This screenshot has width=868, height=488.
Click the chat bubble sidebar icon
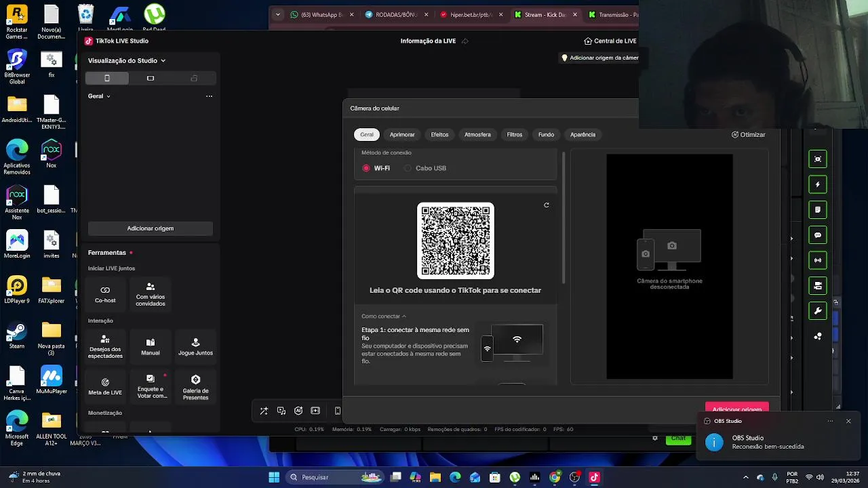pyautogui.click(x=818, y=235)
